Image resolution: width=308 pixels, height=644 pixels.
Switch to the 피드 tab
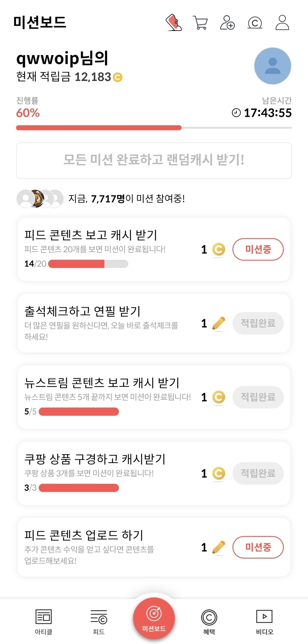(x=99, y=622)
